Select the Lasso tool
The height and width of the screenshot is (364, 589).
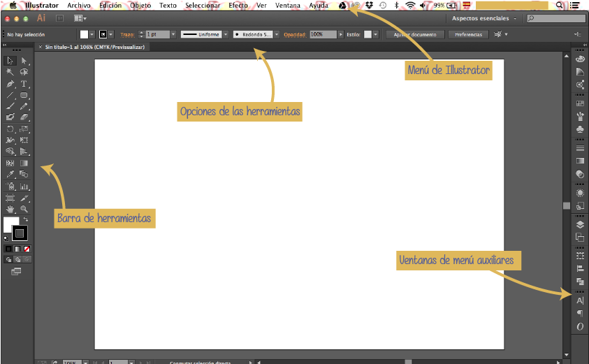pos(24,72)
